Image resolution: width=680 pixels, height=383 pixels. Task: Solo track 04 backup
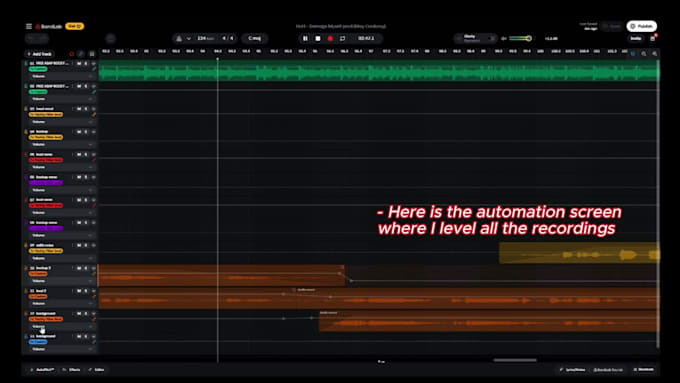[86, 132]
